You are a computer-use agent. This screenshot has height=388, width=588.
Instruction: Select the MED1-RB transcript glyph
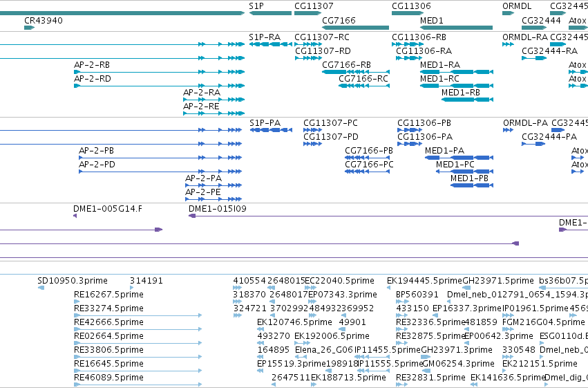click(467, 100)
